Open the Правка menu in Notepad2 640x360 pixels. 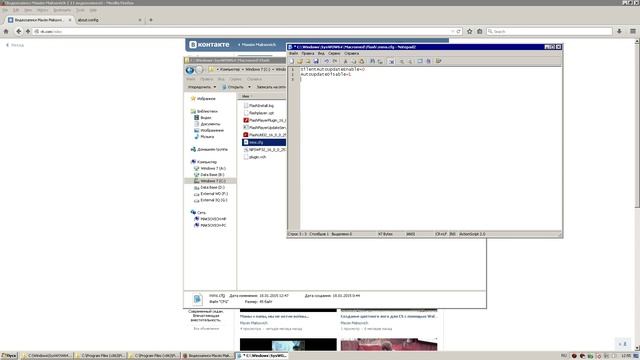coord(308,53)
